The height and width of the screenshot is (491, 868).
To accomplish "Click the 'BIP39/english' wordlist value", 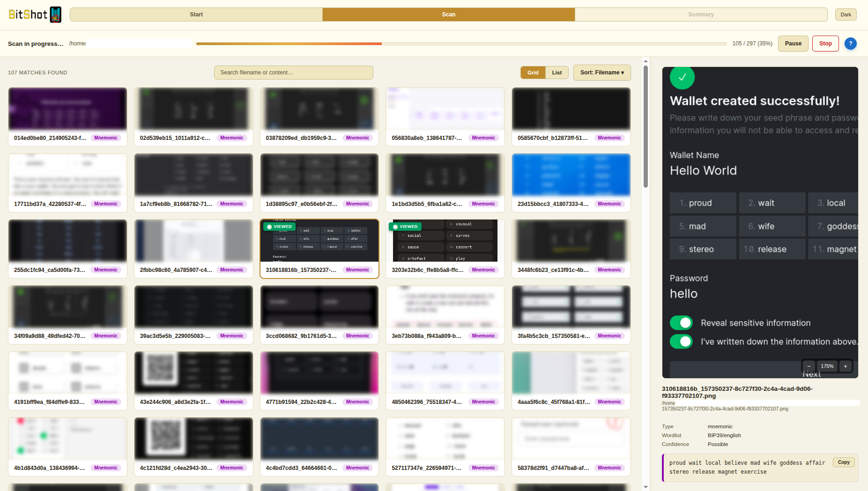I will click(724, 435).
